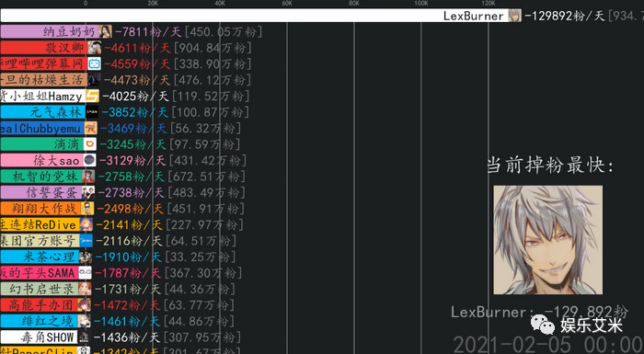Click the 60K axis tick label
The height and width of the screenshot is (354, 644).
[x=287, y=4]
